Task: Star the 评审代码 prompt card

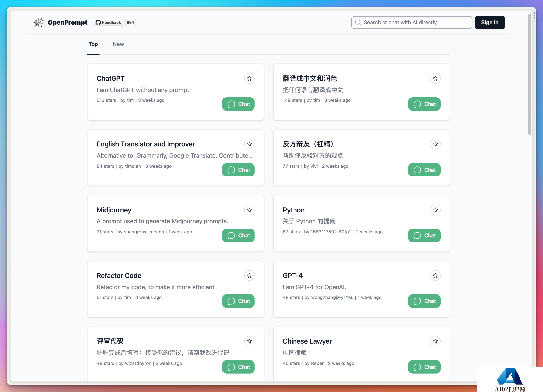Action: pyautogui.click(x=249, y=341)
